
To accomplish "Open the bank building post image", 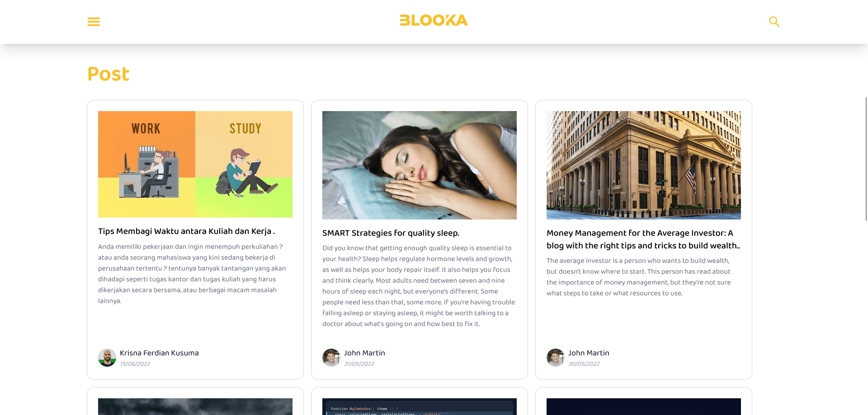I will pyautogui.click(x=644, y=165).
